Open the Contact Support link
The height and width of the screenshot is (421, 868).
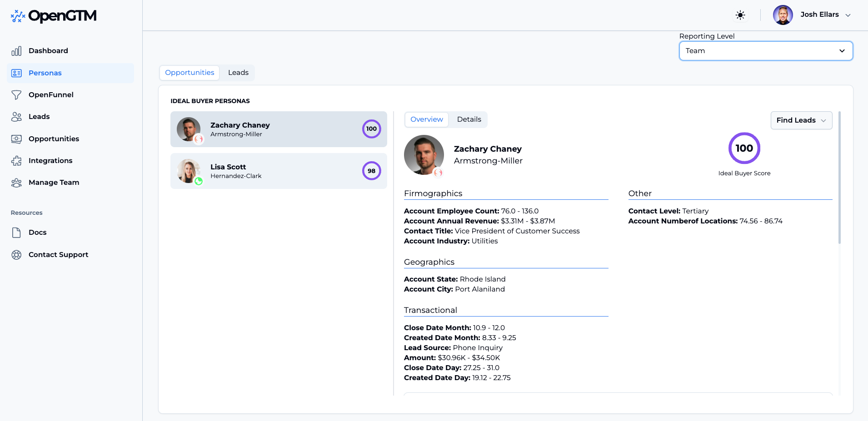pyautogui.click(x=70, y=255)
